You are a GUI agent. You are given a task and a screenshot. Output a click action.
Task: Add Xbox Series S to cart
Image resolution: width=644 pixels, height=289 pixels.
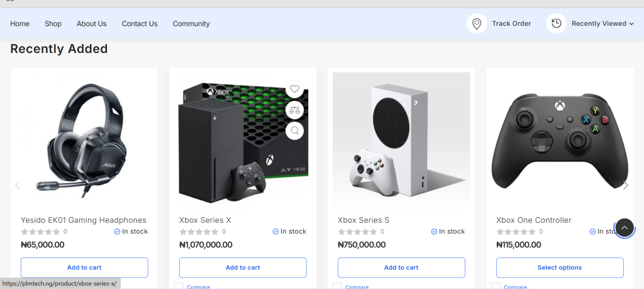coord(401,268)
